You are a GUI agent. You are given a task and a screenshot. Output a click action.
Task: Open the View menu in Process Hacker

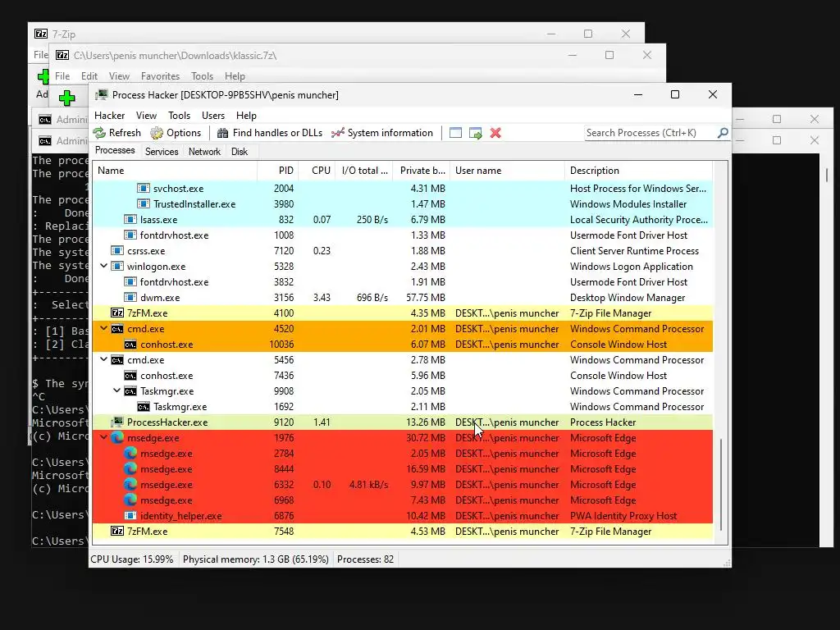(146, 116)
